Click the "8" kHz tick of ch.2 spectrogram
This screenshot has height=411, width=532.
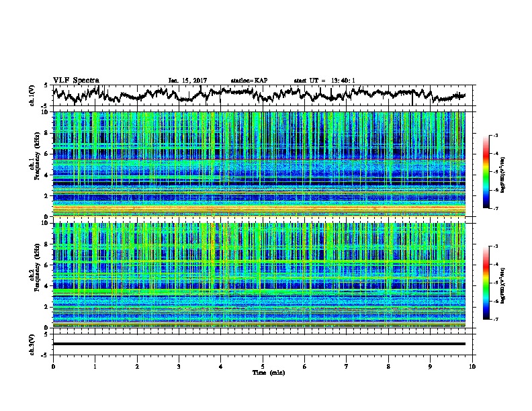coord(48,244)
